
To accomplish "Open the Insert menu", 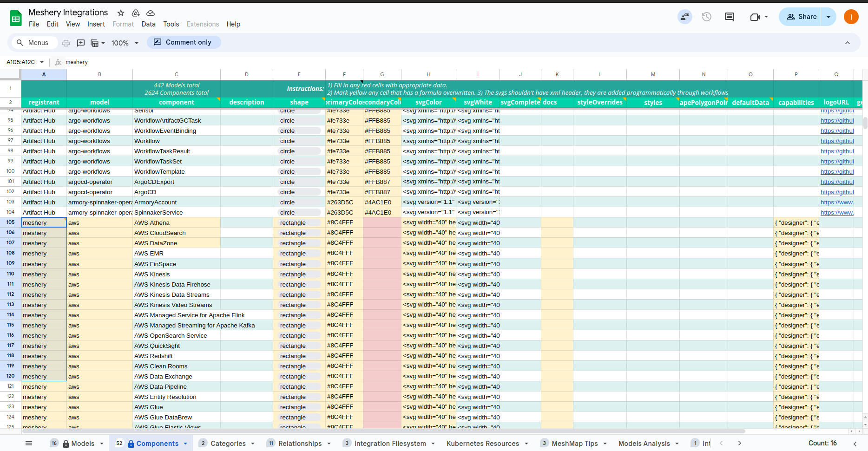I will click(96, 24).
